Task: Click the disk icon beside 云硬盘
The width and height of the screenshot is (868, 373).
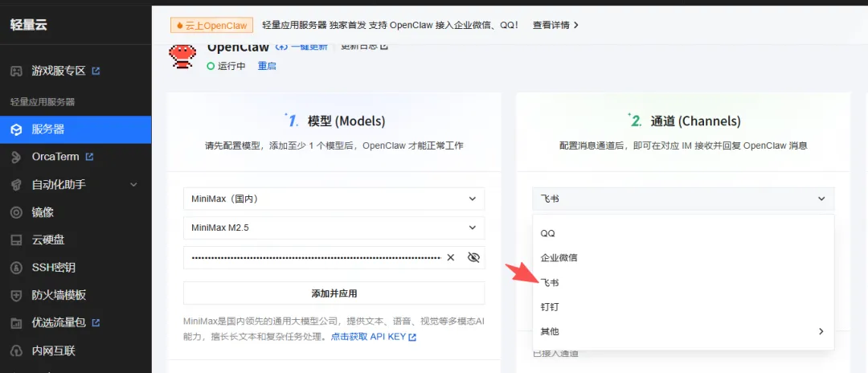Action: tap(17, 240)
